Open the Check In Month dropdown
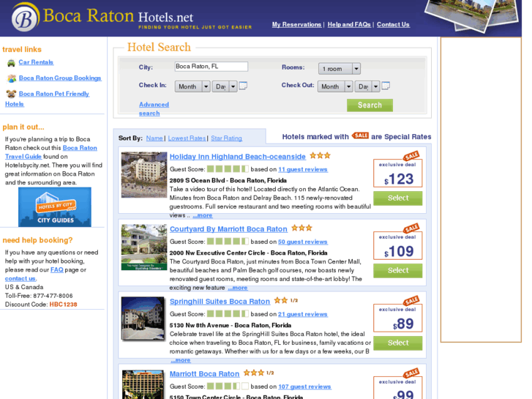 point(192,86)
